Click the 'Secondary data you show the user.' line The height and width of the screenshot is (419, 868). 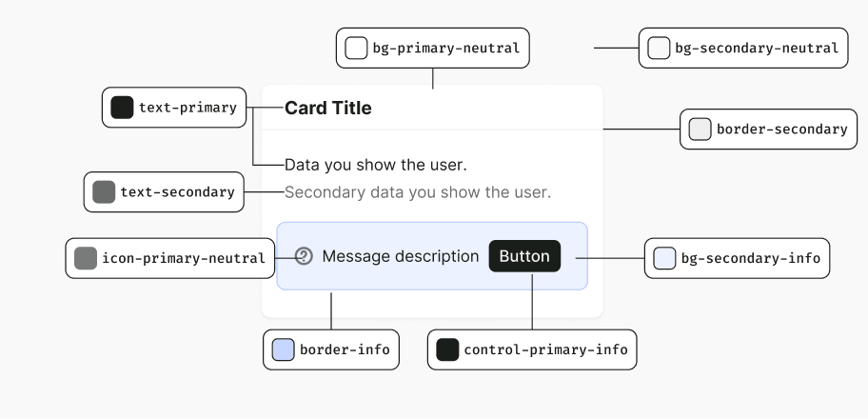tap(418, 192)
